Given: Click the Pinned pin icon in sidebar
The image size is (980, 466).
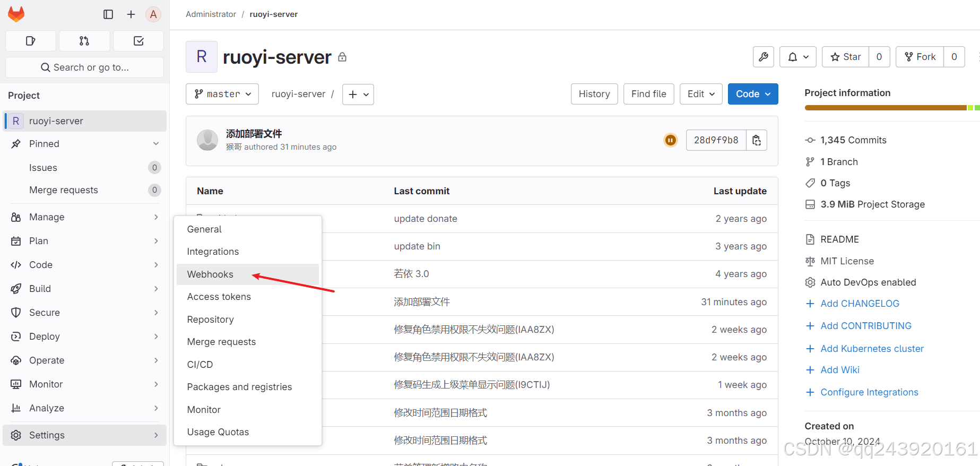Looking at the screenshot, I should [16, 144].
